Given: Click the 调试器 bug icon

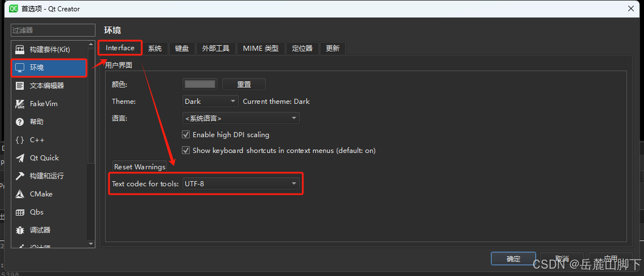Looking at the screenshot, I should 20,230.
